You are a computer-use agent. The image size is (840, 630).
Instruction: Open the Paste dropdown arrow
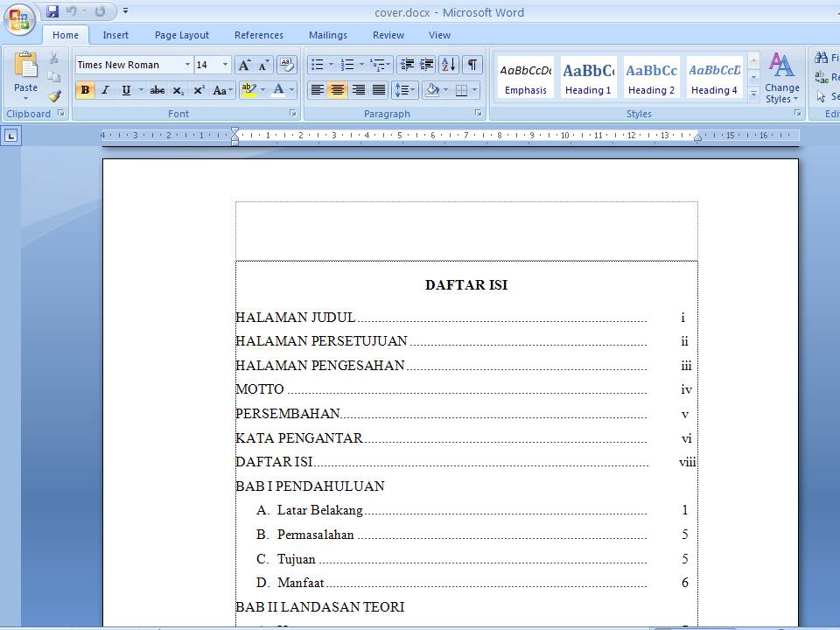tap(25, 99)
